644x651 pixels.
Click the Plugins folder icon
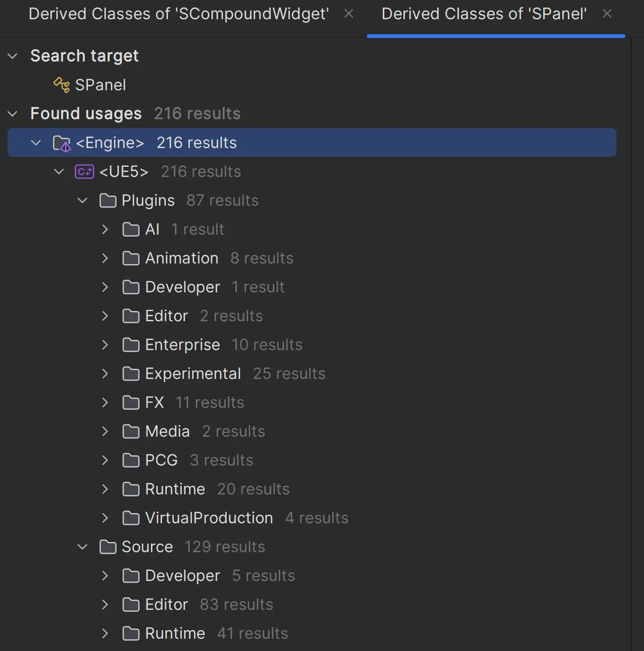pyautogui.click(x=108, y=200)
